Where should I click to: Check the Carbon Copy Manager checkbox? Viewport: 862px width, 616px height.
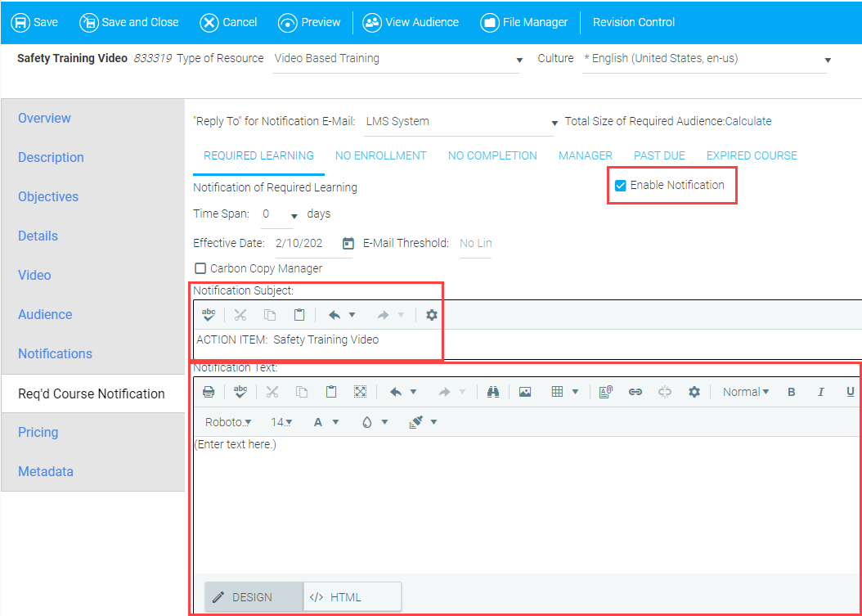[x=200, y=268]
